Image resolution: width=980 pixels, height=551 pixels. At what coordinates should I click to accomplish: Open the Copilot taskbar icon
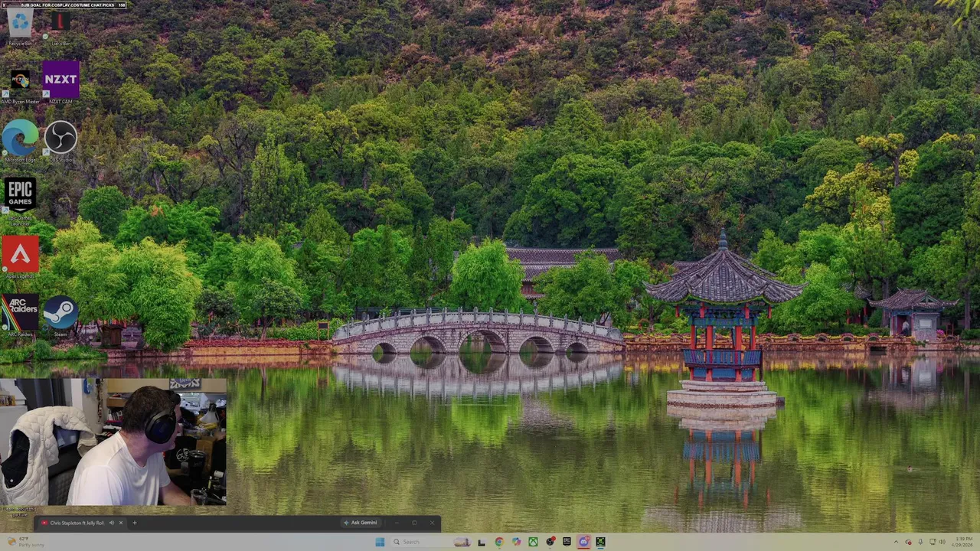[516, 542]
